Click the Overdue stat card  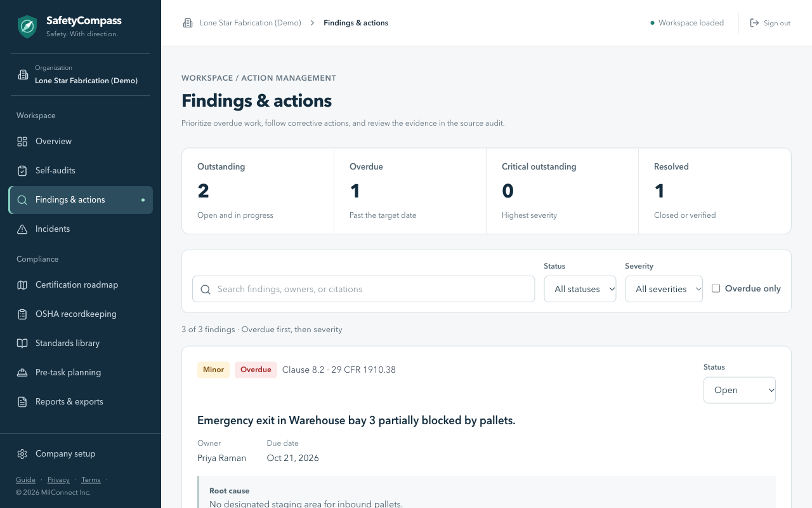click(x=410, y=191)
